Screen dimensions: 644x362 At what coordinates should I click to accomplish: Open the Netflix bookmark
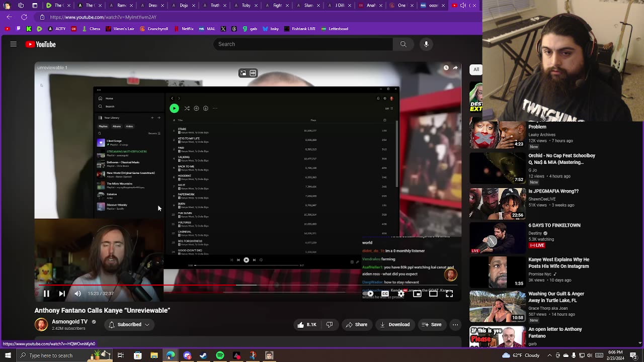184,29
